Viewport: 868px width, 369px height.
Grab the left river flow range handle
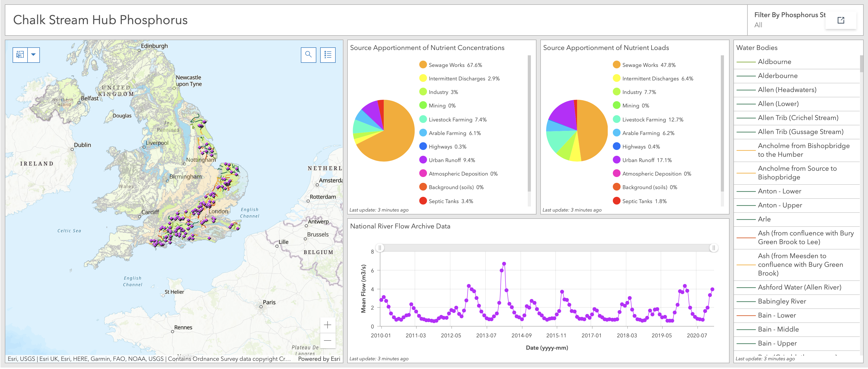[x=380, y=248]
